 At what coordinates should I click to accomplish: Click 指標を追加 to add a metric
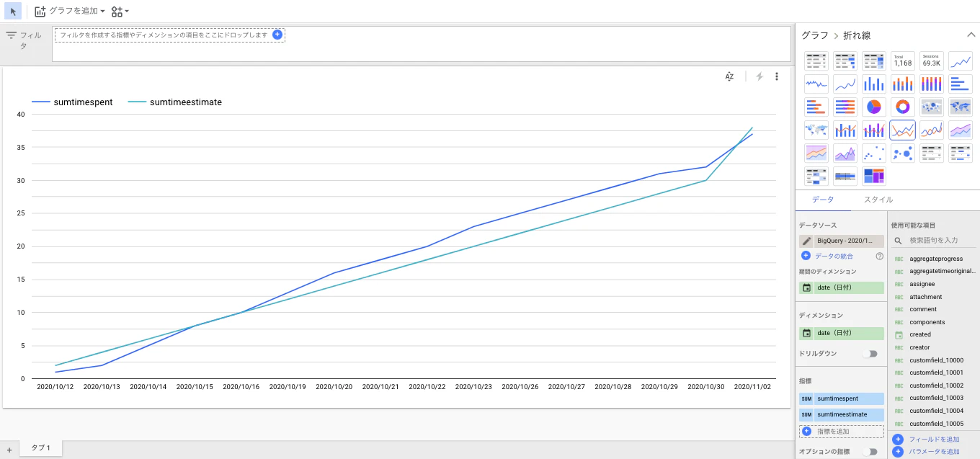tap(842, 431)
